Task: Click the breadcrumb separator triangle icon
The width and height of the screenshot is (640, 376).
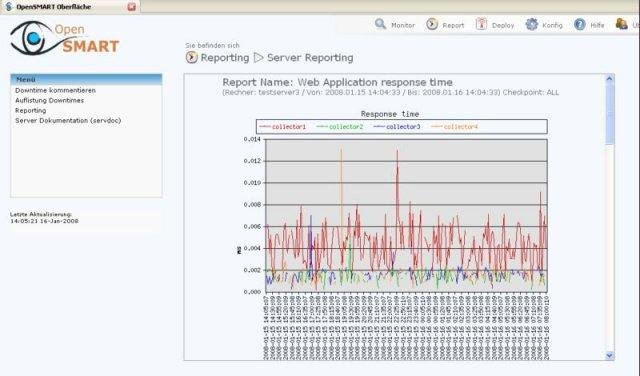Action: [258, 58]
